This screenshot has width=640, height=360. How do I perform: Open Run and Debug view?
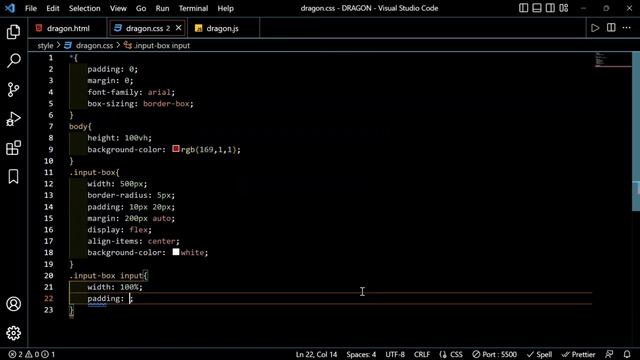coord(13,119)
